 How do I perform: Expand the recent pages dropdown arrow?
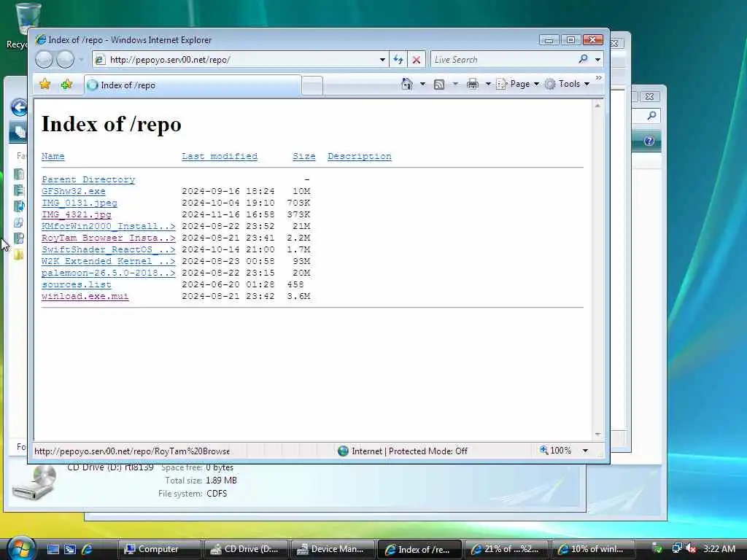pos(81,60)
